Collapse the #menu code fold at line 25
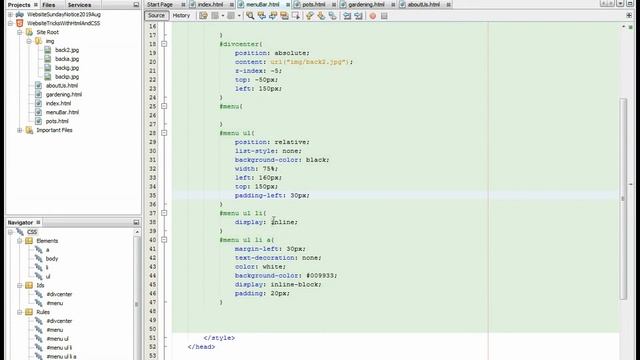Screen dimensions: 640x360 point(164,106)
